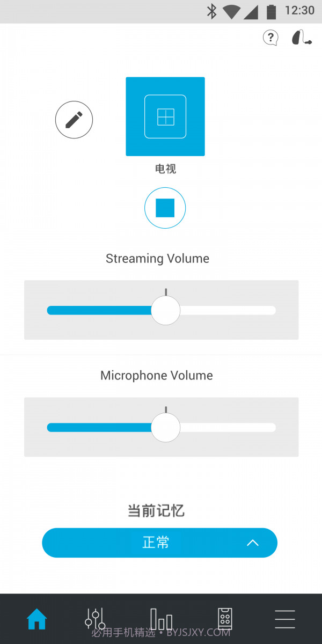Screen dimensions: 322x644
Task: Select the 电视 streaming source tile
Action: [x=165, y=116]
